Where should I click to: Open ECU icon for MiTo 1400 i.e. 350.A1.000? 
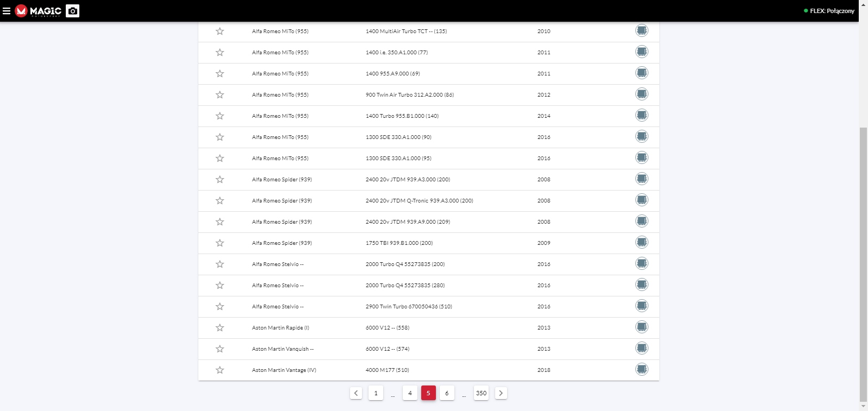click(x=642, y=52)
